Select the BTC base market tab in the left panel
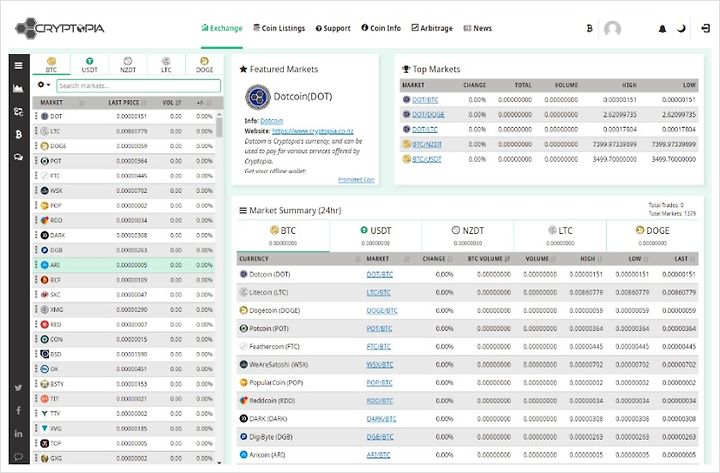The image size is (720, 473). pos(51,65)
